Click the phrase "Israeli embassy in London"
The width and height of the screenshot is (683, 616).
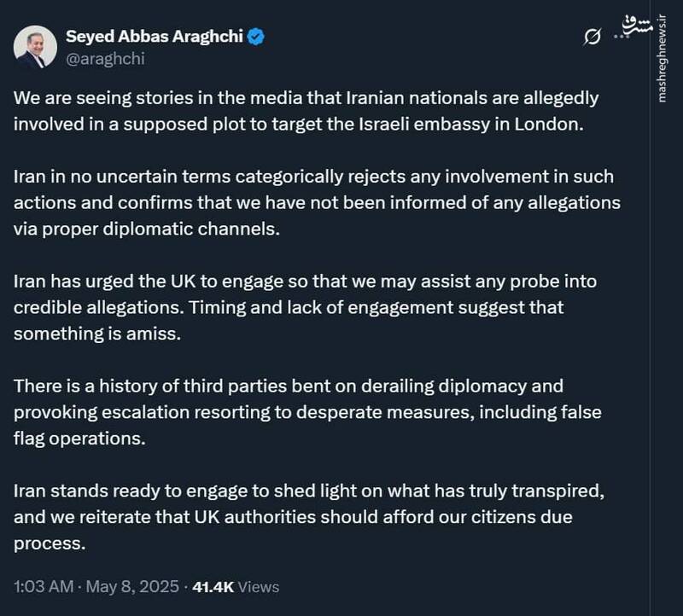click(x=482, y=122)
